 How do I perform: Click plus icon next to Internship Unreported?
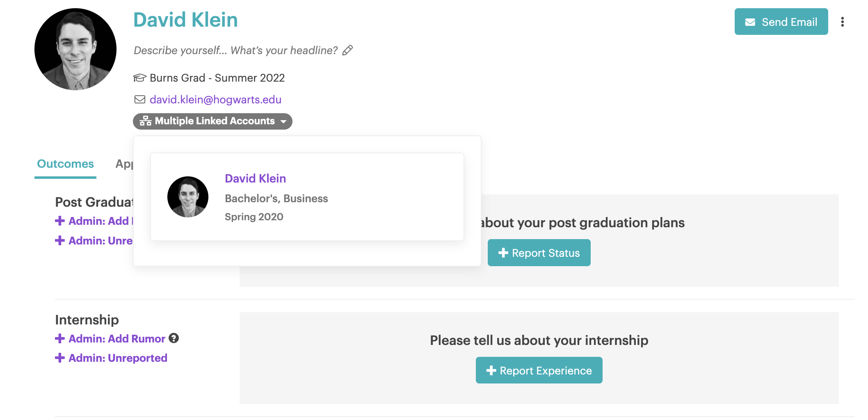coord(60,358)
